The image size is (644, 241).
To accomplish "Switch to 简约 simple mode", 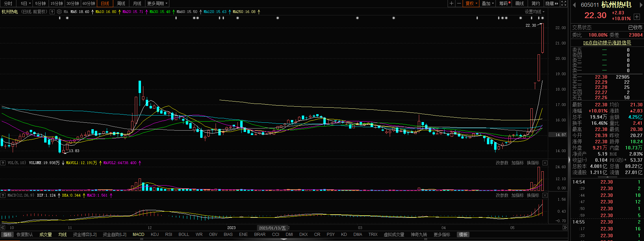I will tap(536, 3).
